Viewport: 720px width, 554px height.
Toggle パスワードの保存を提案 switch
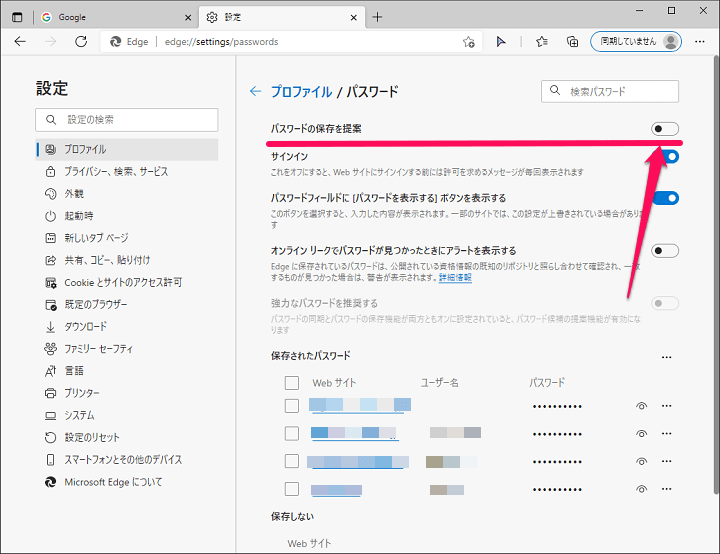point(664,129)
